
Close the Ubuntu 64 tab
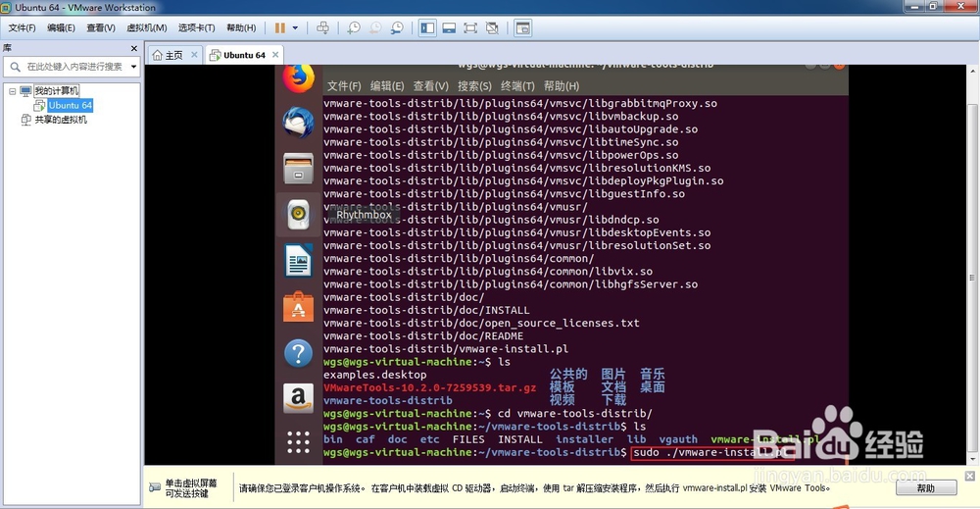[275, 55]
